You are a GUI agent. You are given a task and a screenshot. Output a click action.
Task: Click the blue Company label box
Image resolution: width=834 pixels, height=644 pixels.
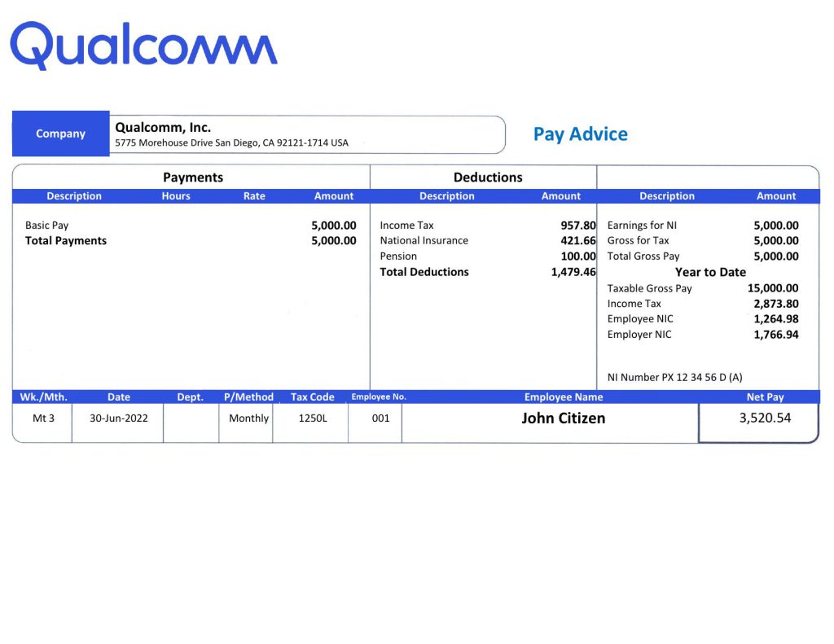60,134
